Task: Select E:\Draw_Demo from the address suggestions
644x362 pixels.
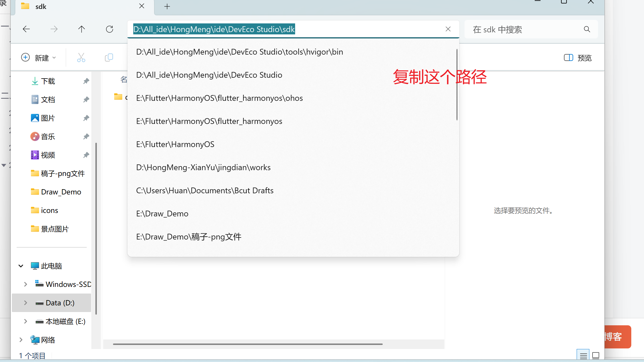Action: [162, 214]
